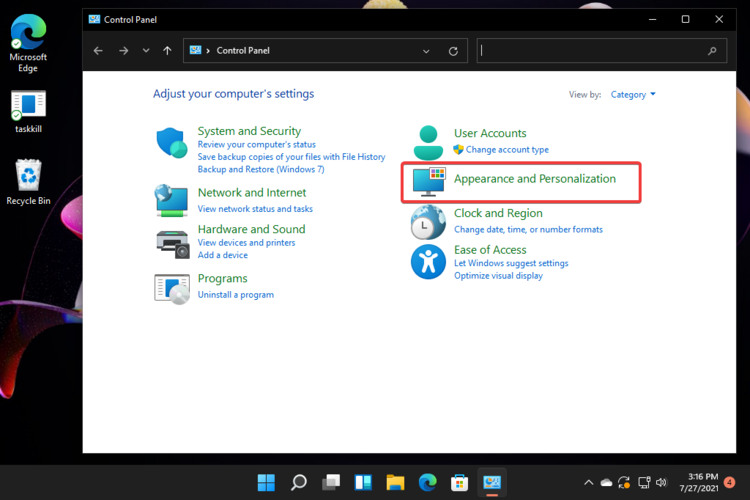Click the breadcrumb chevron before Control Panel
750x500 pixels.
coord(208,51)
